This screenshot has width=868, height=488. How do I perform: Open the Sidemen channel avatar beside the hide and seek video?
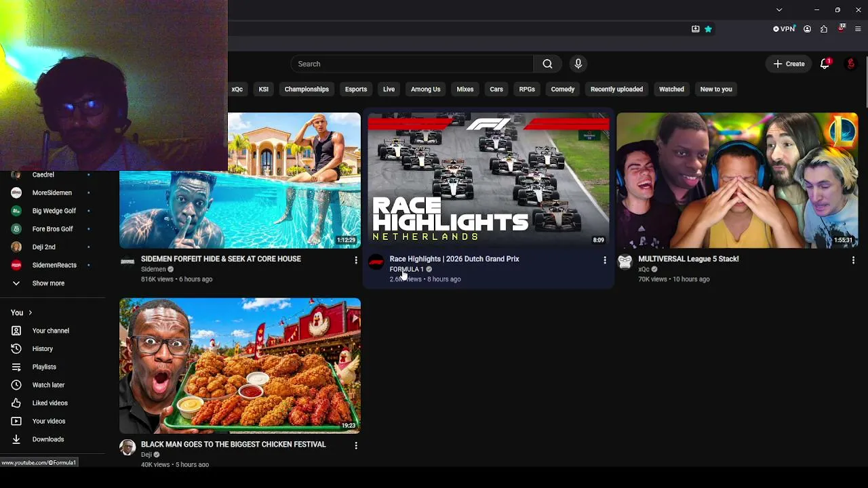127,262
